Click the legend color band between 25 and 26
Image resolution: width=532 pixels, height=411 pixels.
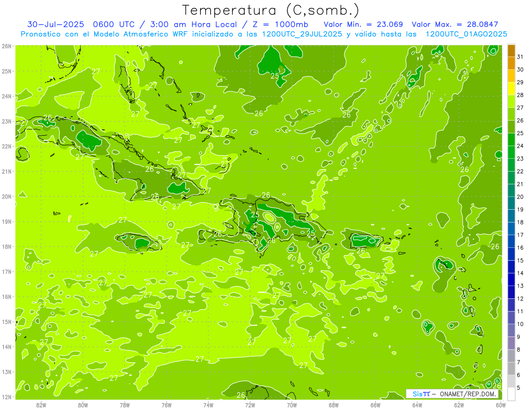pyautogui.click(x=511, y=127)
